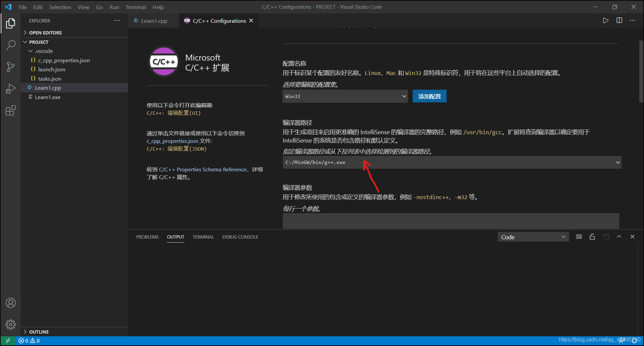
Task: Switch to the DEBUG CONSOLE tab
Action: tap(240, 237)
